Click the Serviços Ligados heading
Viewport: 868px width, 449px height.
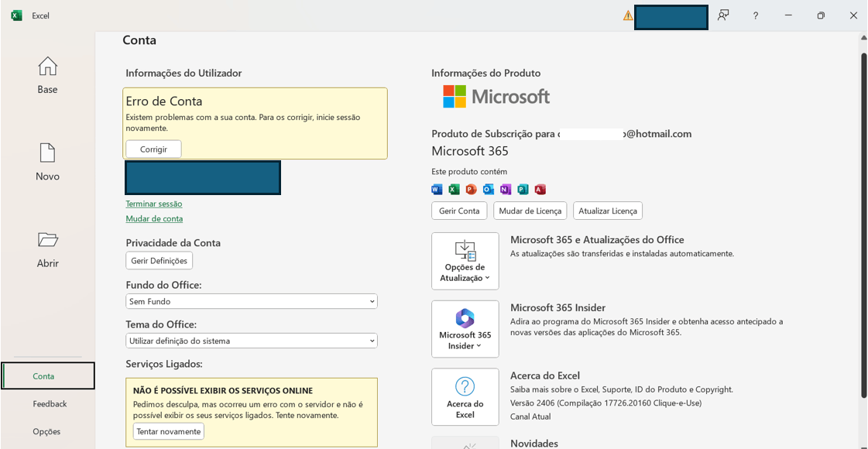pos(164,364)
